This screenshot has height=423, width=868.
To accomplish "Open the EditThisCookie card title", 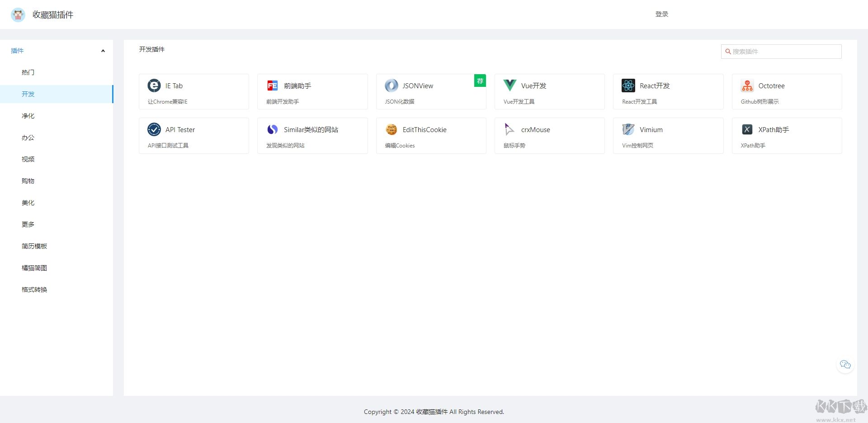I will point(425,129).
